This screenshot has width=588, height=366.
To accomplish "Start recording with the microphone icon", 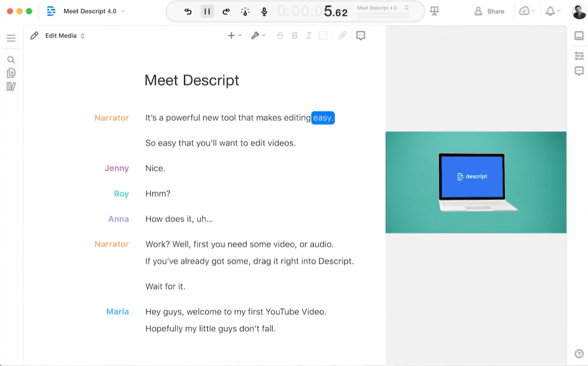I will pos(264,12).
